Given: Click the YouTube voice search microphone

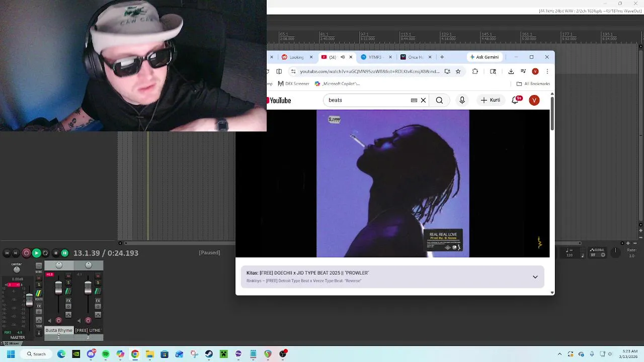Looking at the screenshot, I should point(462,100).
